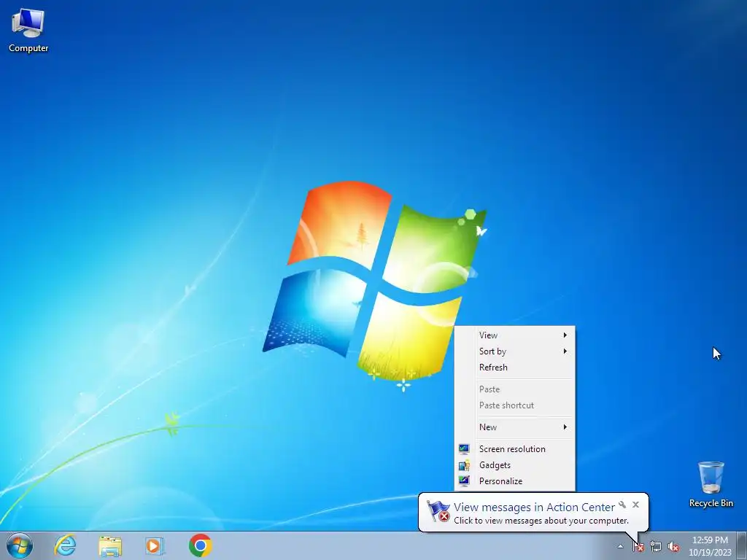Click the muted volume speaker tray icon

coord(673,547)
